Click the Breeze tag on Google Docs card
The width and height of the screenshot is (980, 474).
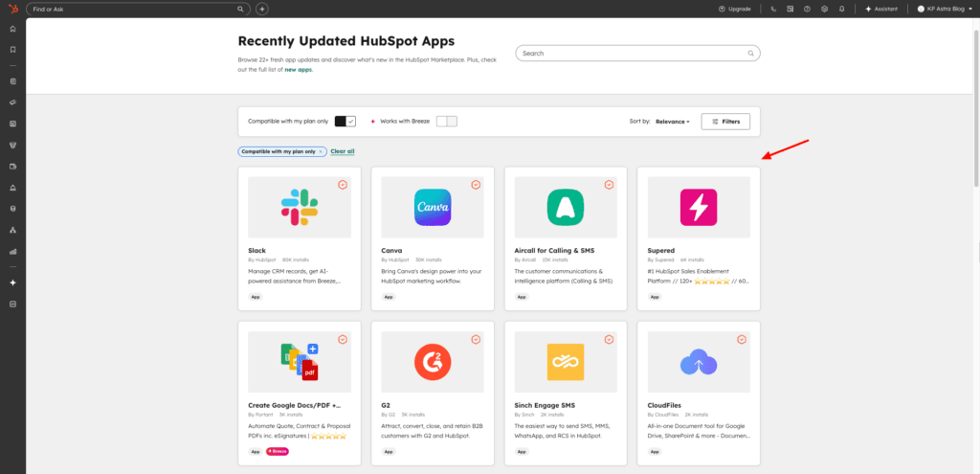[278, 451]
